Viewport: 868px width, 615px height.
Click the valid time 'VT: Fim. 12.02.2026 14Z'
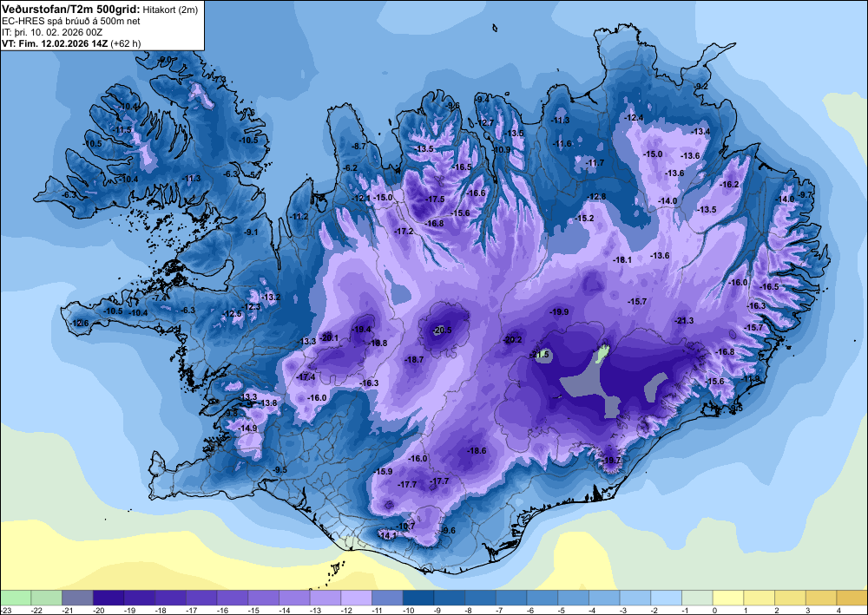pyautogui.click(x=54, y=43)
